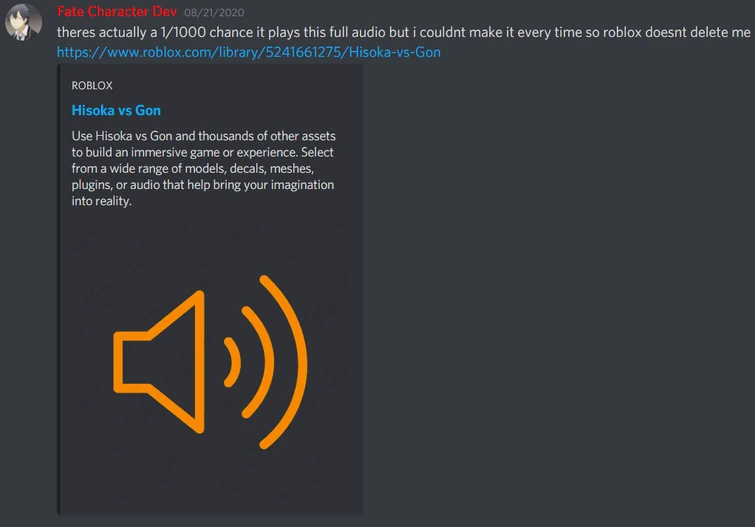Open the roblox.com library URL link
The image size is (755, 527).
248,52
